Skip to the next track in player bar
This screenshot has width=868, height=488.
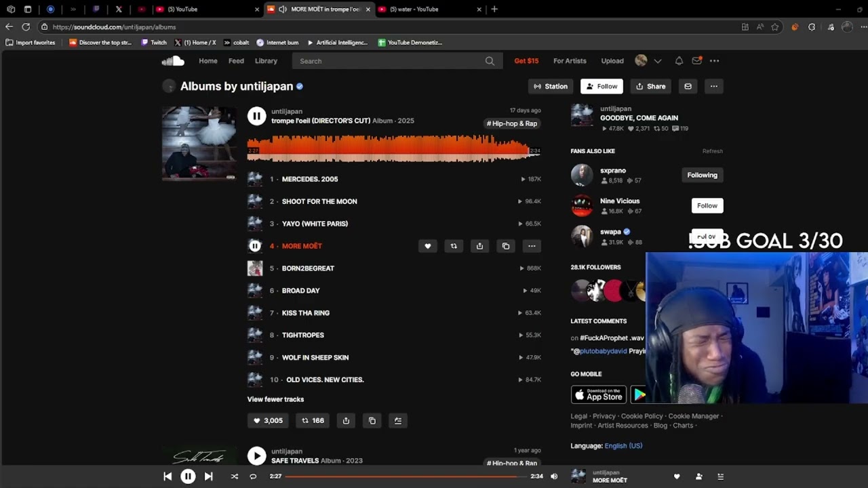coord(208,476)
